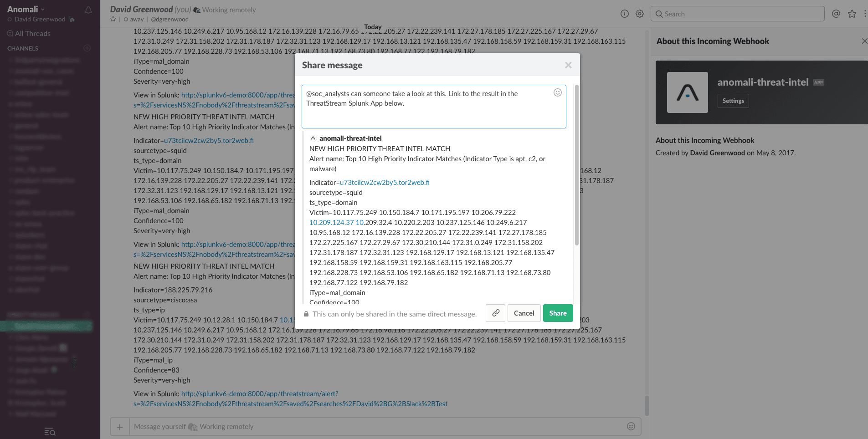Open Settings for the anomali-threat-intel webhook
This screenshot has width=868, height=439.
(x=733, y=101)
